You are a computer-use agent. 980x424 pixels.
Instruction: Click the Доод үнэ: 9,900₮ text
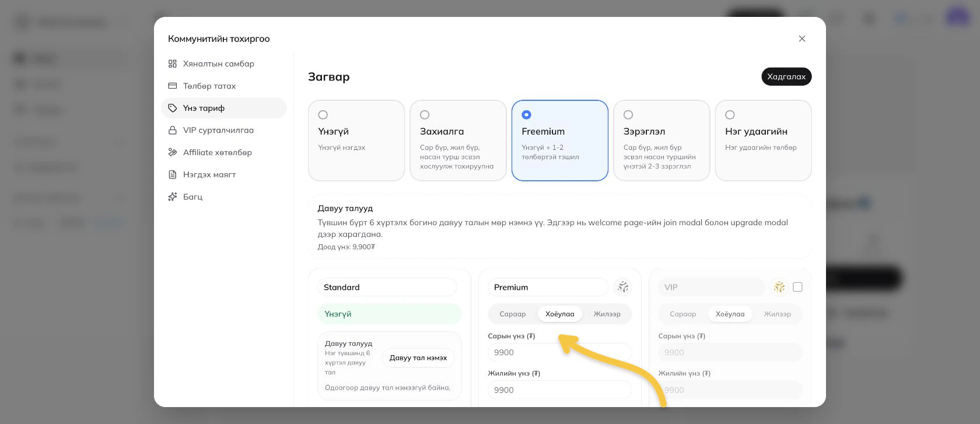point(346,247)
